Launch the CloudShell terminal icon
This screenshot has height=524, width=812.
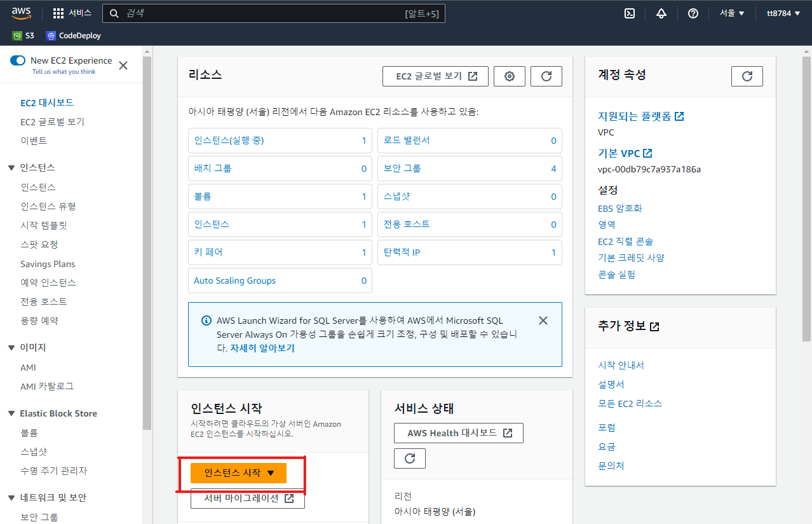pos(630,13)
